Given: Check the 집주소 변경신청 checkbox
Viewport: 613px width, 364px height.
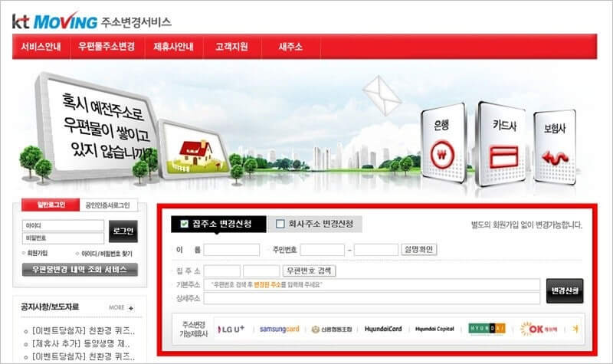Looking at the screenshot, I should 184,224.
